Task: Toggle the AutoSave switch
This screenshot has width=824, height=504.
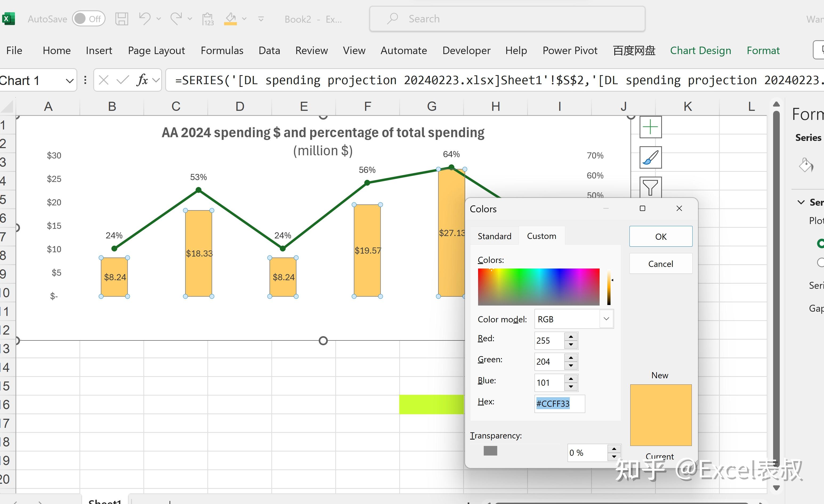Action: 89,19
